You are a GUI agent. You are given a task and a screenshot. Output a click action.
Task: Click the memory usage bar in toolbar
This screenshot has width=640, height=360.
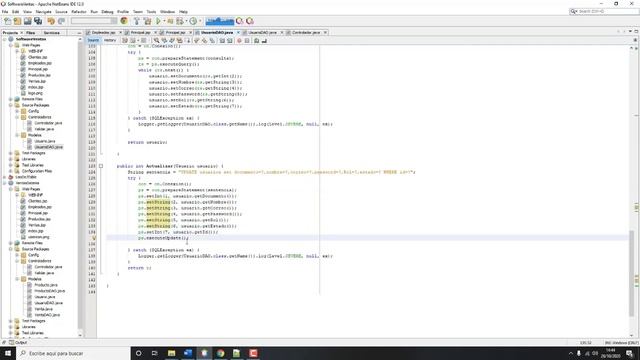(220, 21)
